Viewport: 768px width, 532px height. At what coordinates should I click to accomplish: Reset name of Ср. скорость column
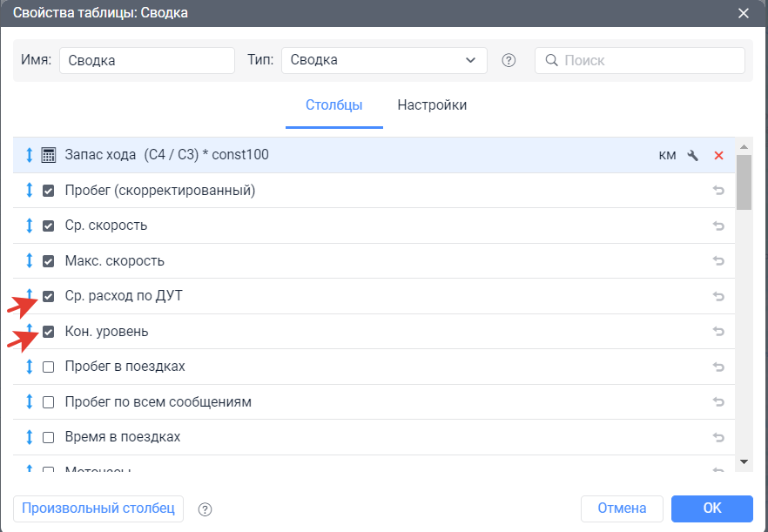click(718, 226)
